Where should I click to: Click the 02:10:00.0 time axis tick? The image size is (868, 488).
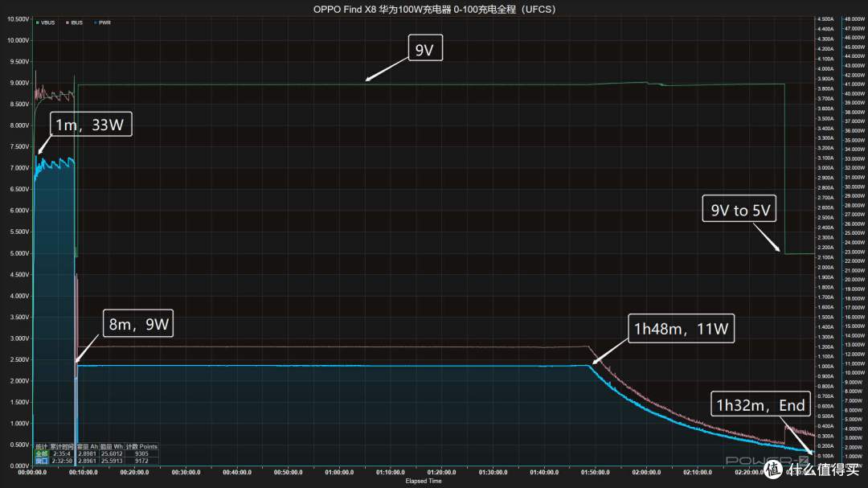698,473
